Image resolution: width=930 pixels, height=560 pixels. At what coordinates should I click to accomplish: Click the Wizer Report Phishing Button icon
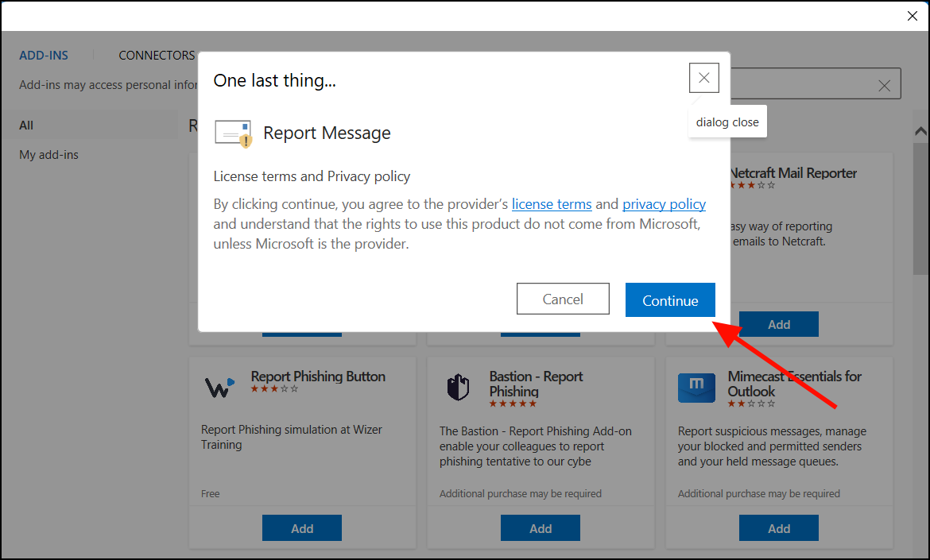pos(219,388)
